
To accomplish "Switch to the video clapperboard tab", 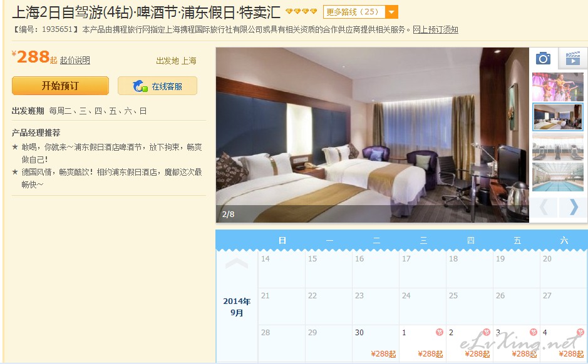I will coord(572,58).
